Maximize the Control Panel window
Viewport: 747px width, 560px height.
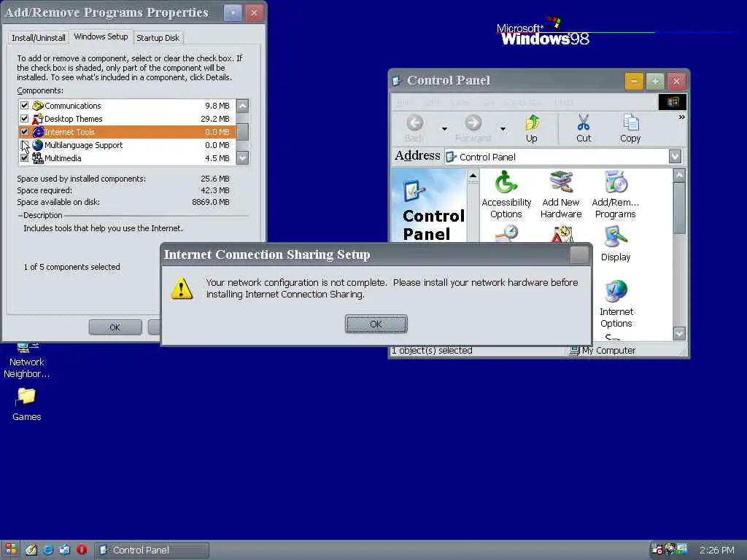coord(655,82)
